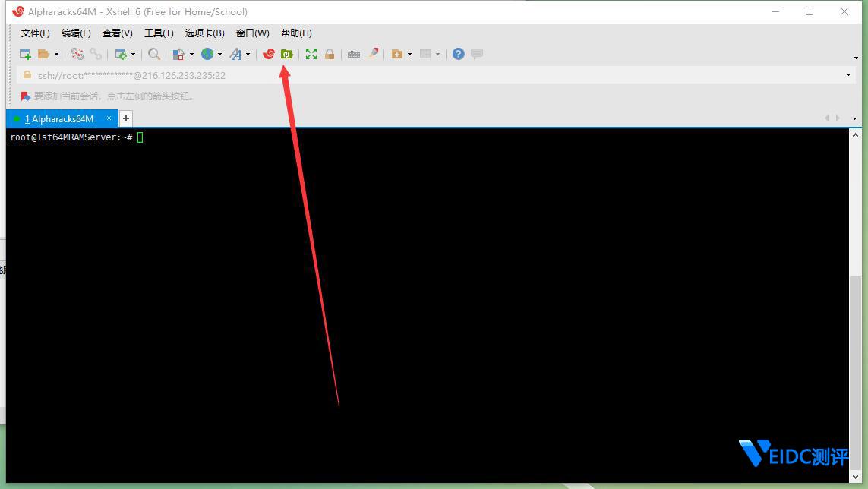
Task: Expand the properties icon dropdown arrow
Action: tap(134, 54)
